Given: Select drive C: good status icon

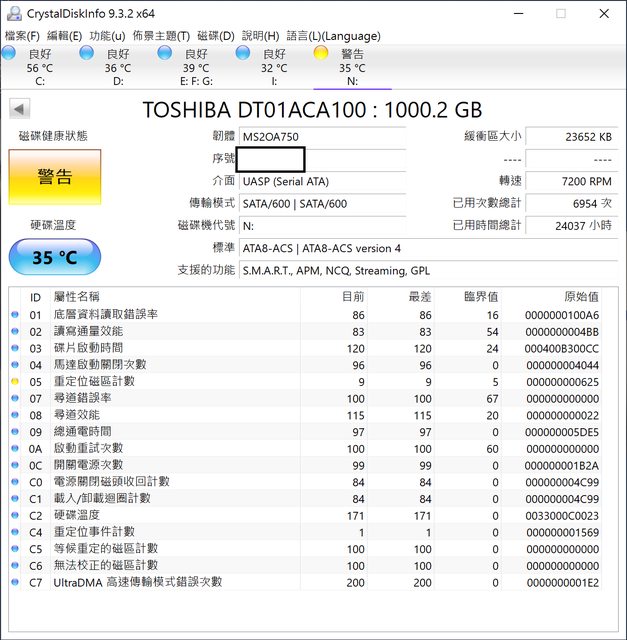Looking at the screenshot, I should [9, 53].
